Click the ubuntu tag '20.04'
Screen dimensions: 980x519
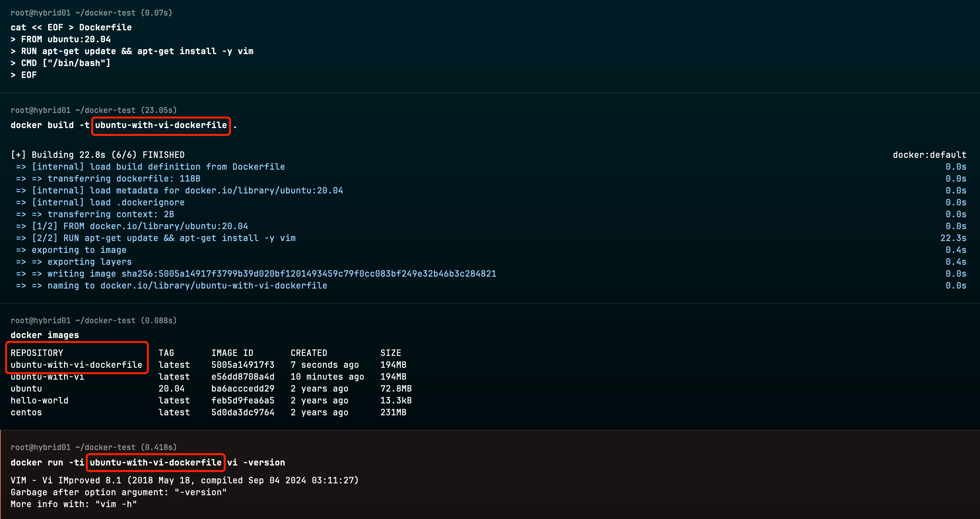(x=171, y=389)
